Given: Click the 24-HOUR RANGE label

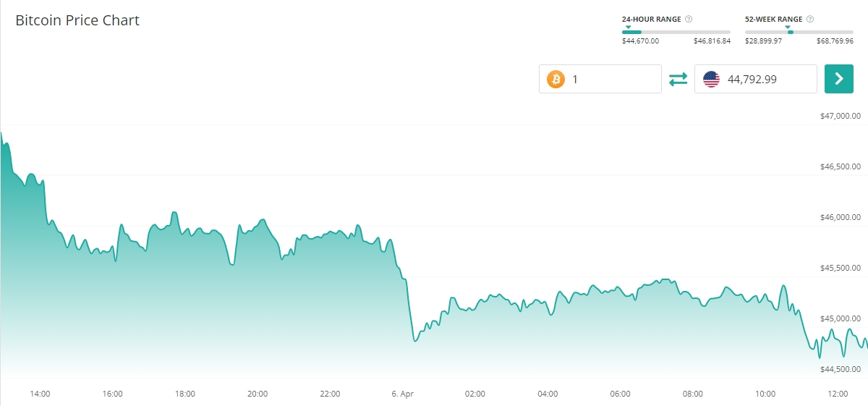Looking at the screenshot, I should (x=651, y=19).
